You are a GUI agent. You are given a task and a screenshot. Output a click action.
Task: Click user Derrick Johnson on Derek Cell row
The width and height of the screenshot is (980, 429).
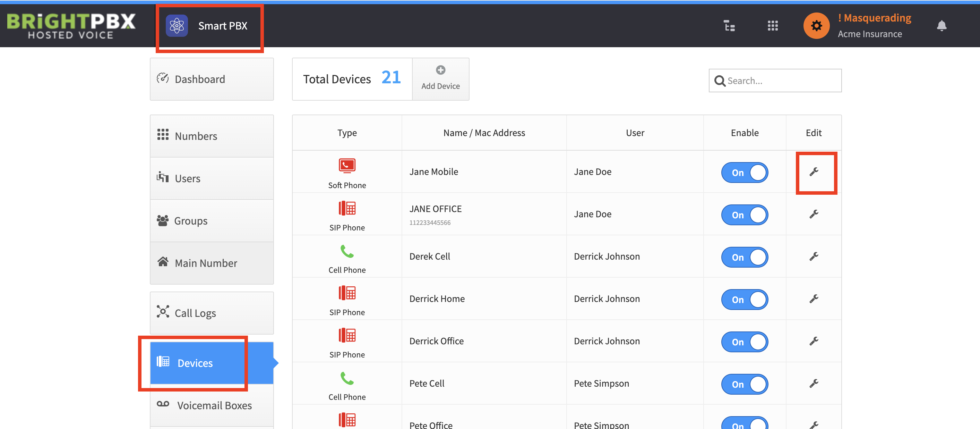click(x=607, y=256)
